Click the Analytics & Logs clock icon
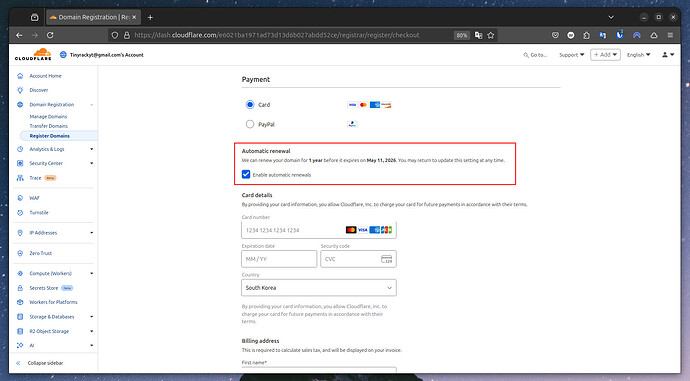The width and height of the screenshot is (690, 381). point(20,149)
